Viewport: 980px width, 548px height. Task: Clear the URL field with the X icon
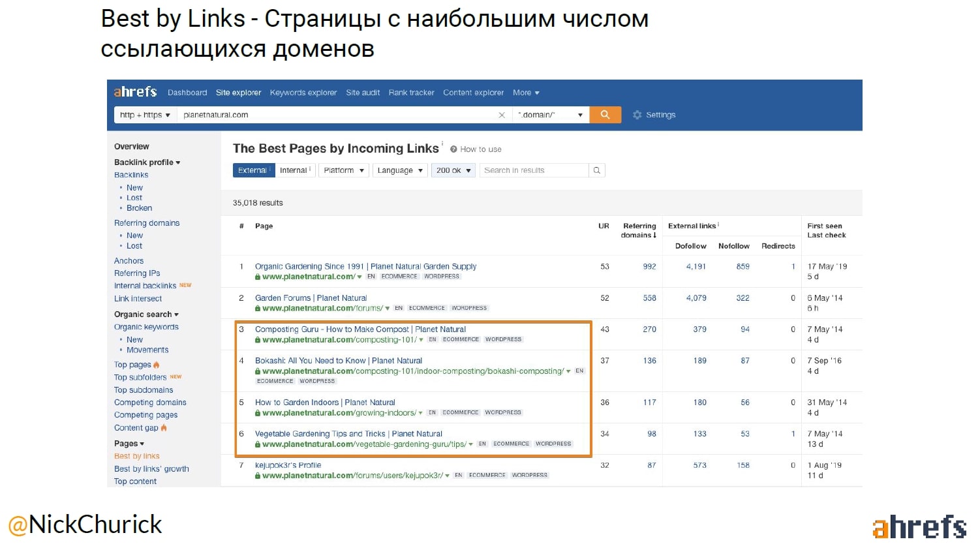tap(501, 115)
